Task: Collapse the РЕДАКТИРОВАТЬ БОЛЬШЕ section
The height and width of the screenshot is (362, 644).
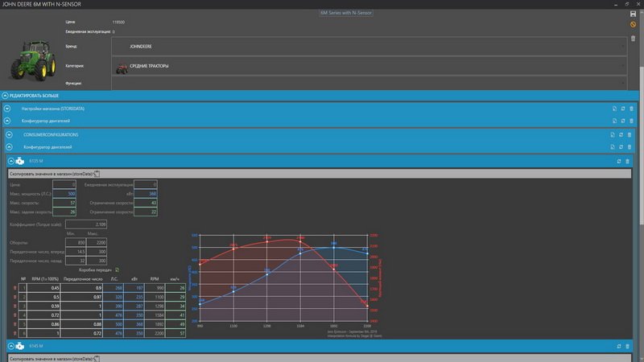Action: point(5,96)
